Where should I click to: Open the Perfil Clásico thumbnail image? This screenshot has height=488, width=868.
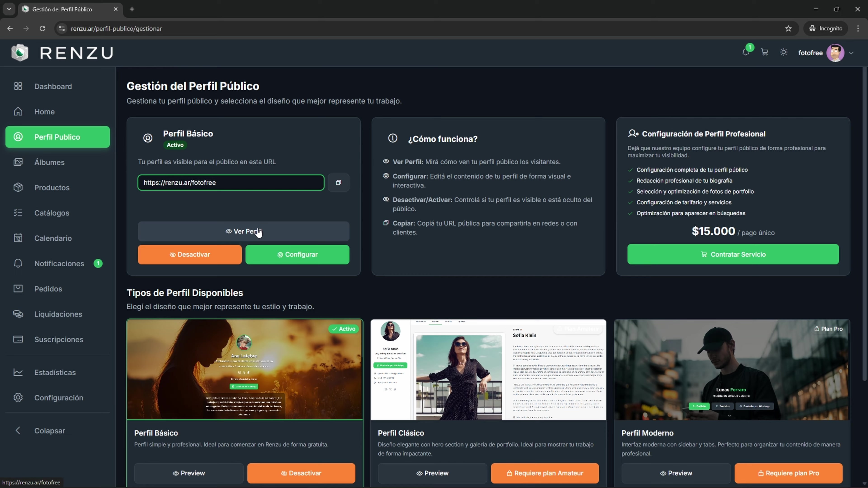[488, 369]
